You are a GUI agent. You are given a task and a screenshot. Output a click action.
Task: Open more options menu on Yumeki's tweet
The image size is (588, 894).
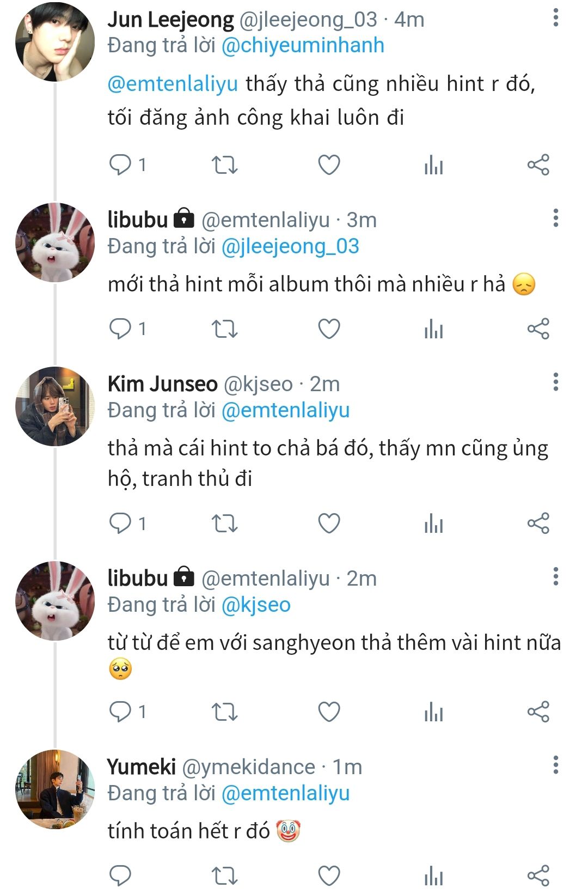point(555,765)
